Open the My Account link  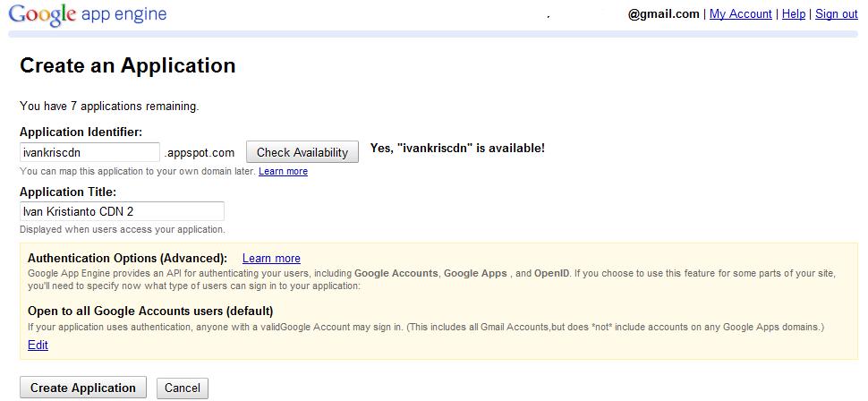coord(741,14)
